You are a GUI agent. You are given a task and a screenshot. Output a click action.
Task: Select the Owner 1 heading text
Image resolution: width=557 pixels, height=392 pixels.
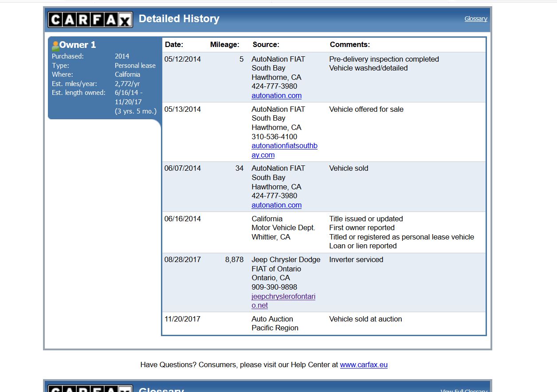point(78,45)
